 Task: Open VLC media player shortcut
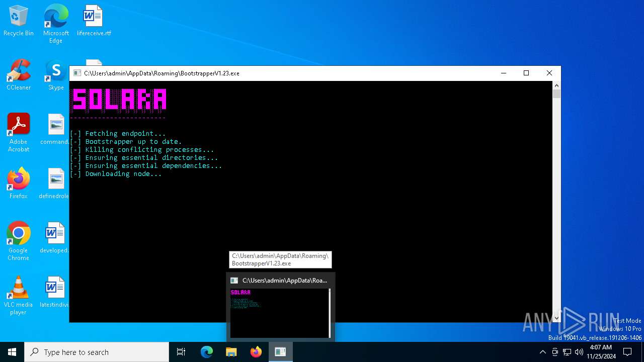pyautogui.click(x=19, y=296)
